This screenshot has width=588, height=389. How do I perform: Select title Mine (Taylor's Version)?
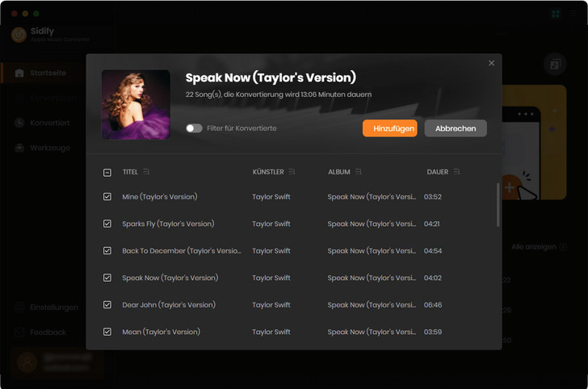160,197
